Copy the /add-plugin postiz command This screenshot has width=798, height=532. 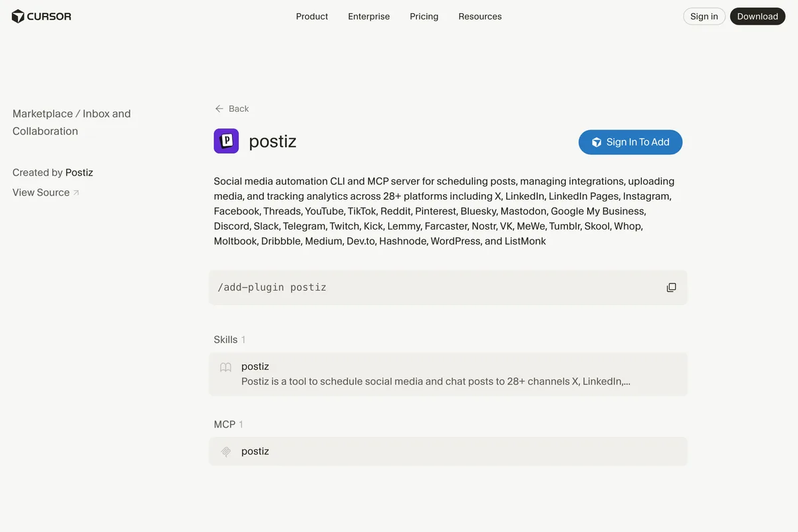[672, 287]
